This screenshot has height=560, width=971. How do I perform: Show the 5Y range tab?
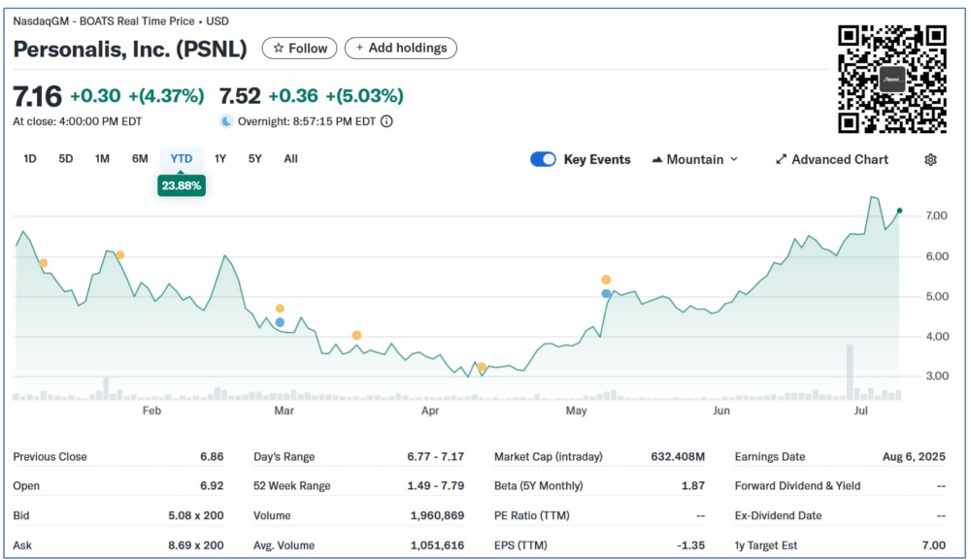tap(255, 159)
